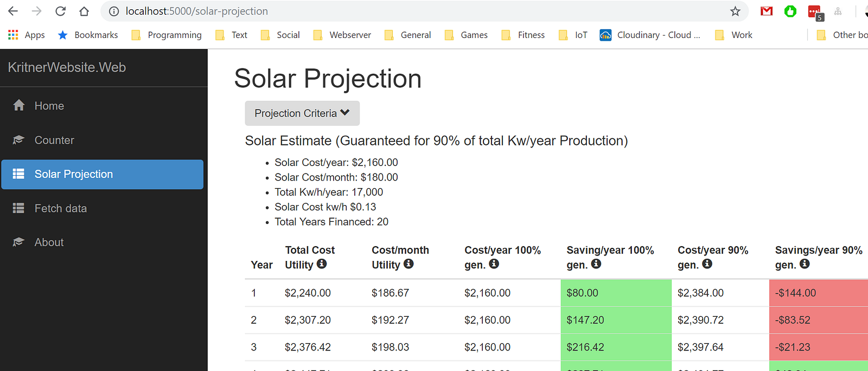Click the green $80.00 savings cell
Viewport: 868px width, 371px height.
click(x=616, y=293)
